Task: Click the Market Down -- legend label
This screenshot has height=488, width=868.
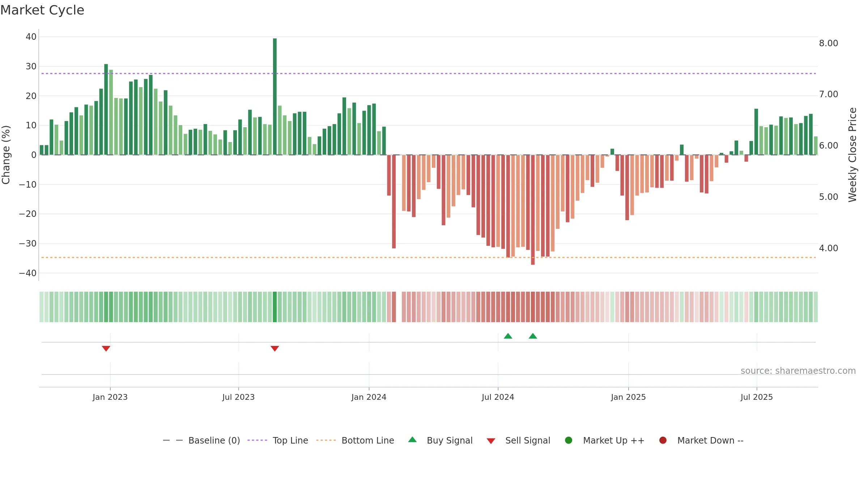Action: (x=710, y=441)
